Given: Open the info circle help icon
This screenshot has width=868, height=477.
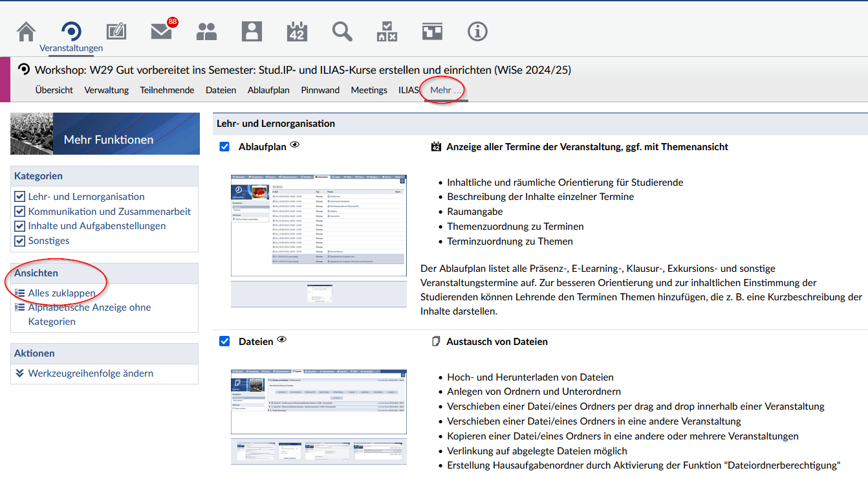Looking at the screenshot, I should [477, 31].
